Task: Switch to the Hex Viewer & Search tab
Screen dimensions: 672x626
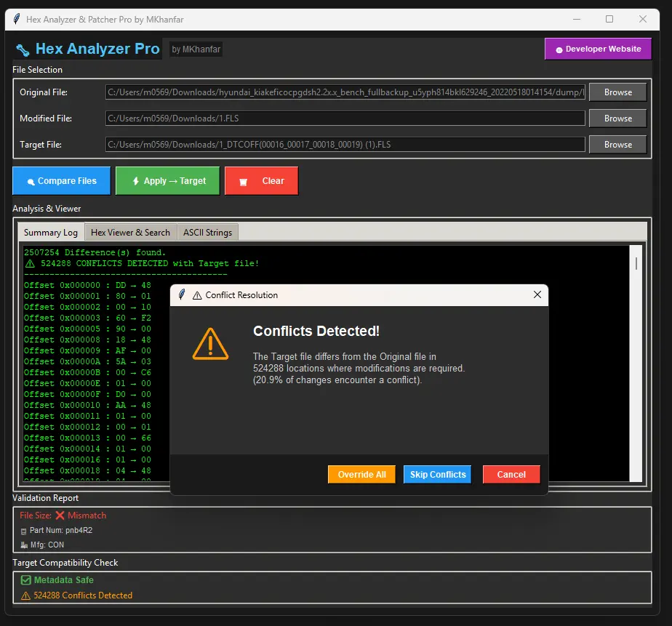Action: point(130,232)
